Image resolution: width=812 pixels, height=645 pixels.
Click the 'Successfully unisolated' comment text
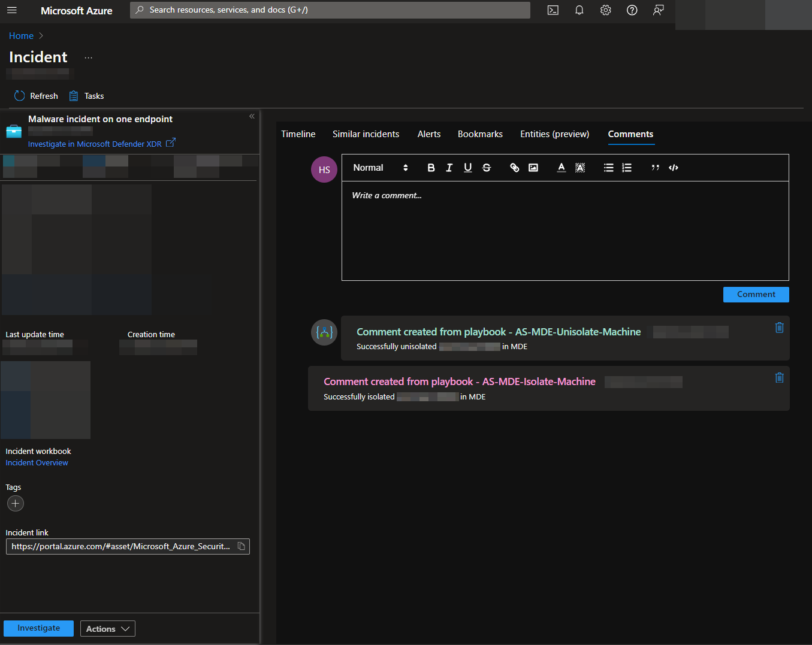[x=397, y=347]
